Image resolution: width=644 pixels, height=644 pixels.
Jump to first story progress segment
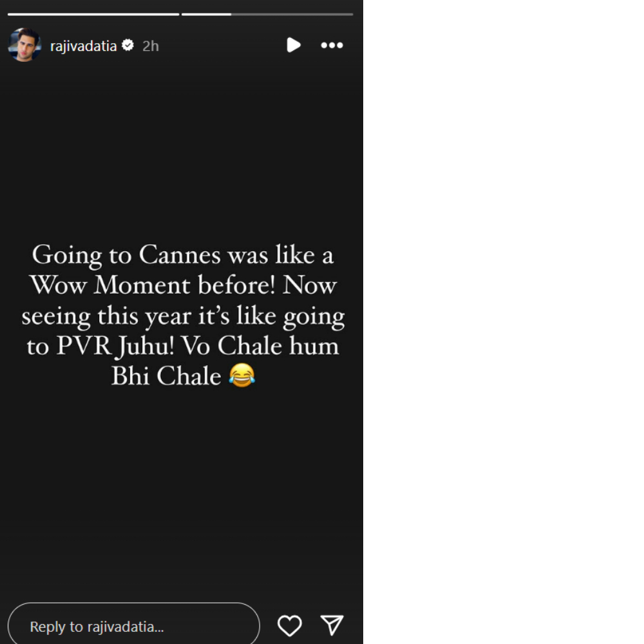pos(93,14)
